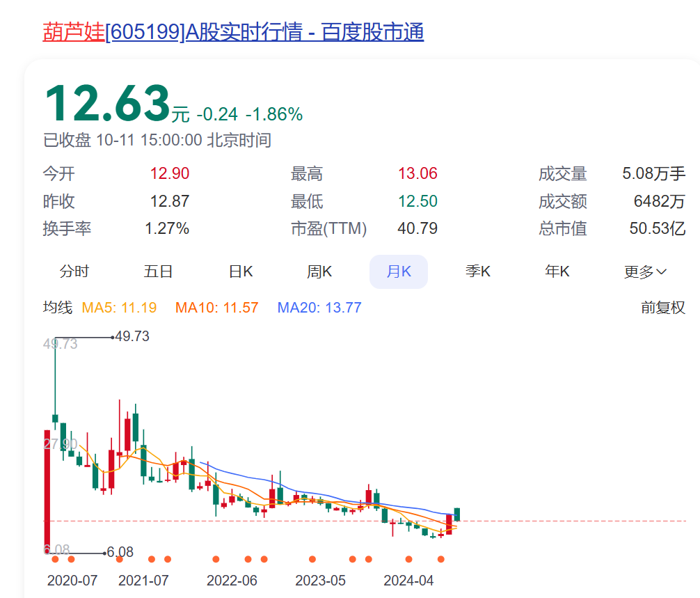The height and width of the screenshot is (598, 700).
Task: Switch to the 年K chart tab
Action: pyautogui.click(x=557, y=272)
